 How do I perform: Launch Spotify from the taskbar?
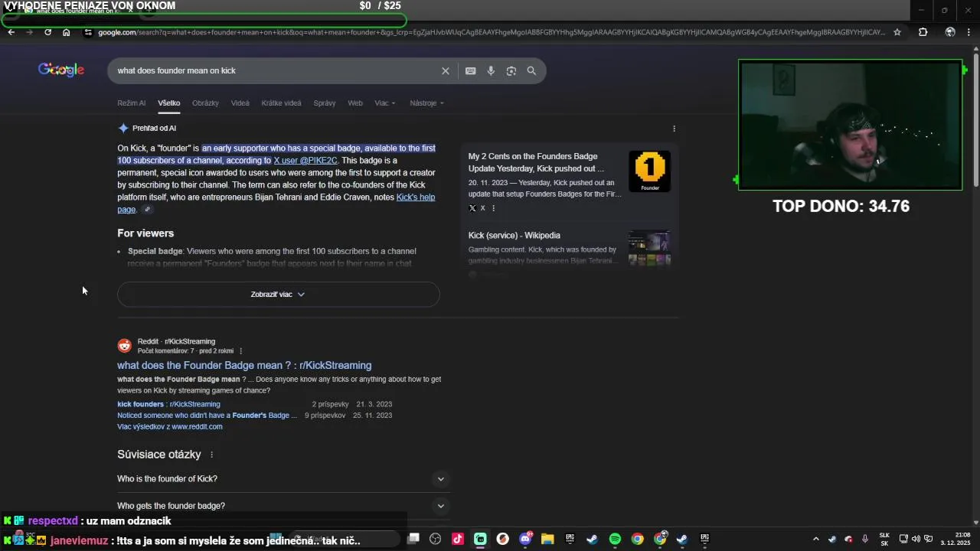pyautogui.click(x=615, y=539)
